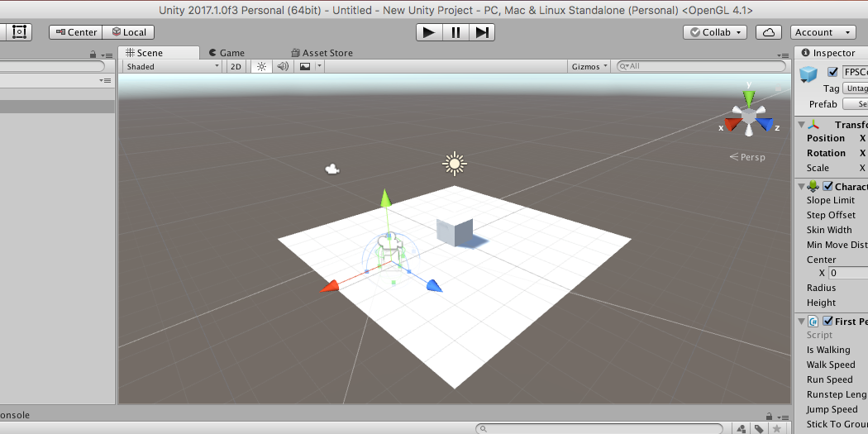Image resolution: width=868 pixels, height=434 pixels.
Task: Open the scene effects dropdown arrow
Action: point(319,66)
